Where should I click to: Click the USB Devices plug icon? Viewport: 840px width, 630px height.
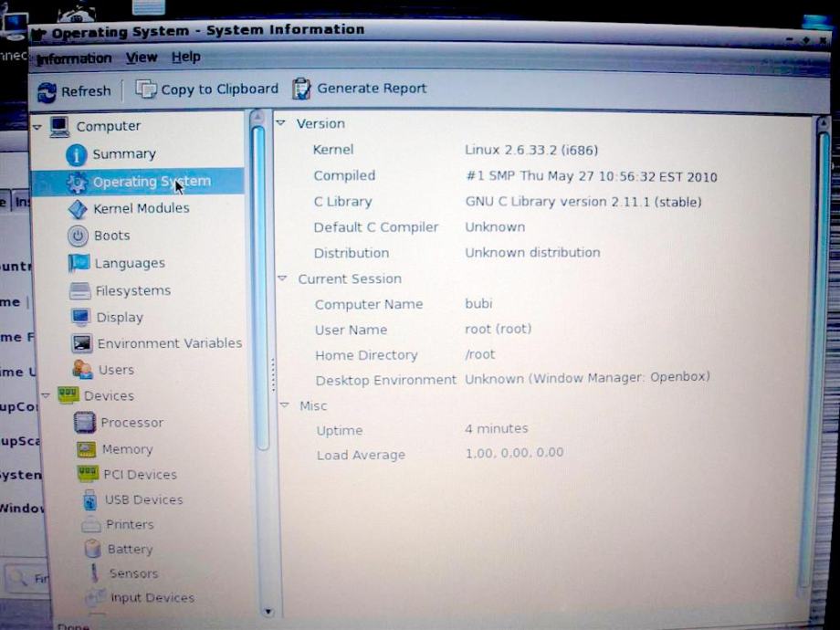pyautogui.click(x=90, y=499)
